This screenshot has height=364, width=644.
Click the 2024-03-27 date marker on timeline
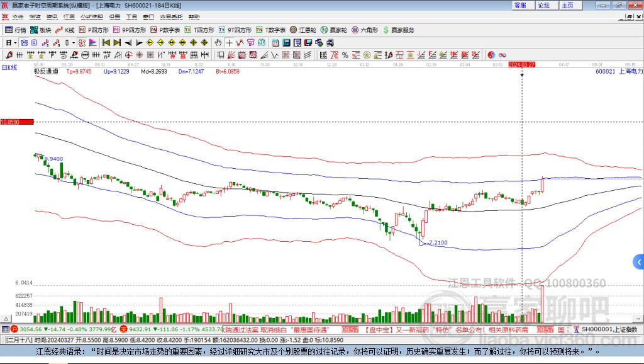pyautogui.click(x=521, y=64)
